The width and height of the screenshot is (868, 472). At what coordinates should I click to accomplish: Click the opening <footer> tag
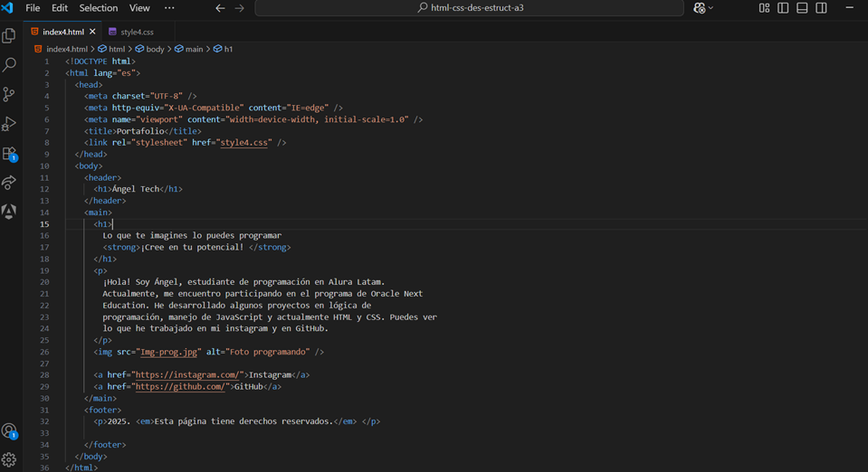pos(103,410)
